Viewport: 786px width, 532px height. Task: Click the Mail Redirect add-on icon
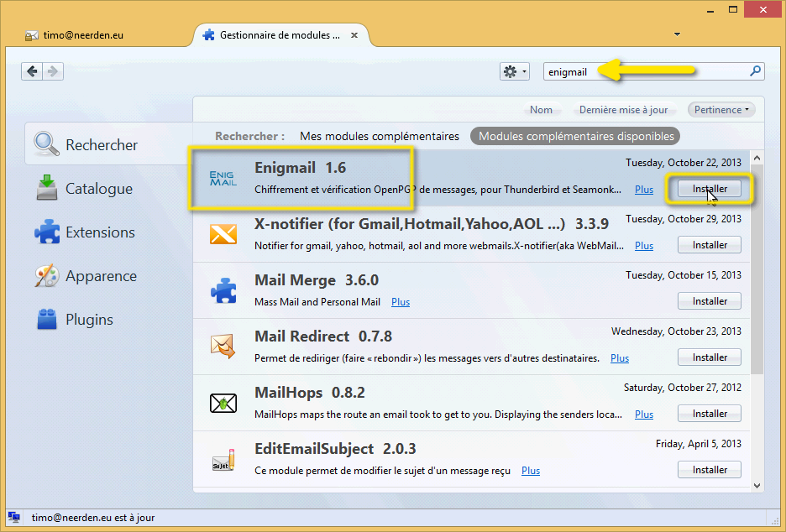coord(223,346)
